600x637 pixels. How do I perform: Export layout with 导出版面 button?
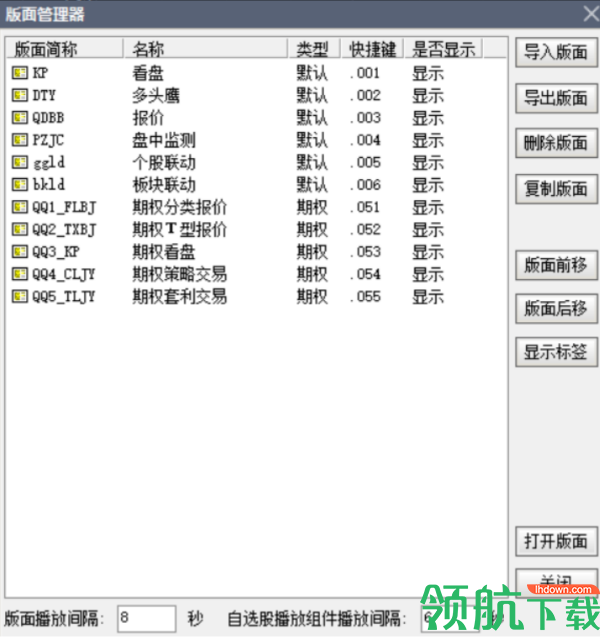(556, 98)
